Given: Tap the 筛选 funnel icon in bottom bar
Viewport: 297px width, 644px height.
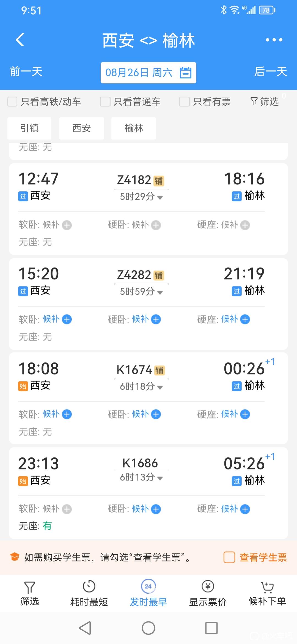Looking at the screenshot, I should click(x=30, y=587).
